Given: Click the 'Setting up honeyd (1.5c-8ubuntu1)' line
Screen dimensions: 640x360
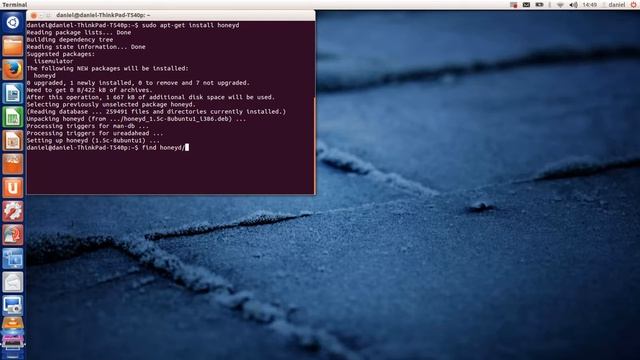Looking at the screenshot, I should click(93, 140).
